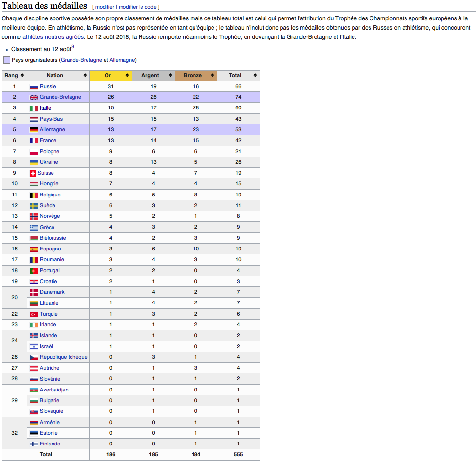476x462 pixels.
Task: Click the Poland flag icon
Action: point(34,152)
